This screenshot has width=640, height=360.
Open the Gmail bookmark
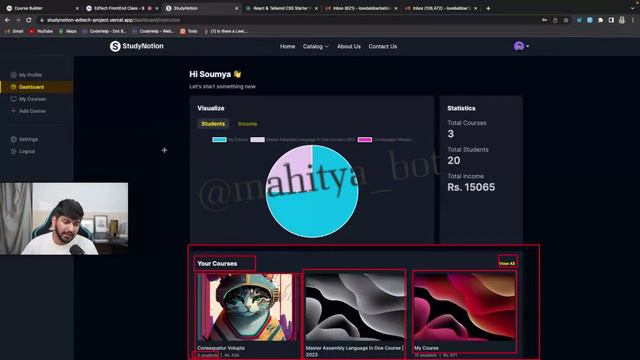pyautogui.click(x=14, y=31)
